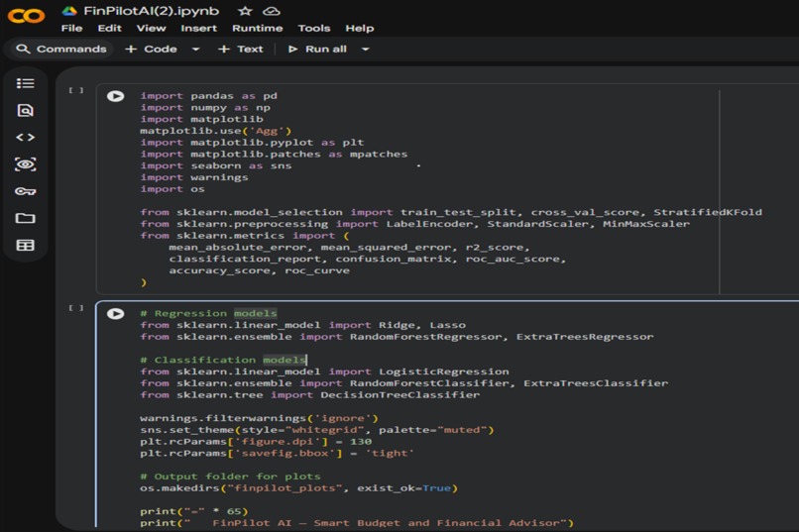
Task: Click the os.makedirs finpilot_plots line
Action: click(299, 487)
